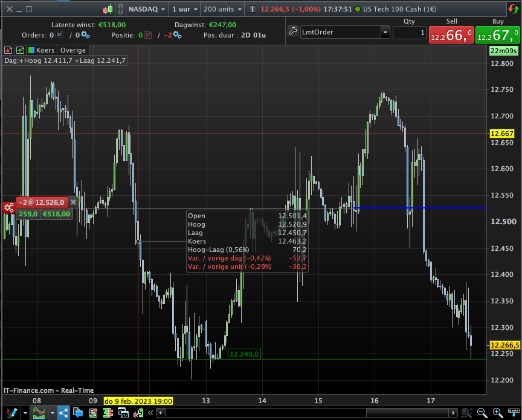Open the order list icon

point(93,413)
